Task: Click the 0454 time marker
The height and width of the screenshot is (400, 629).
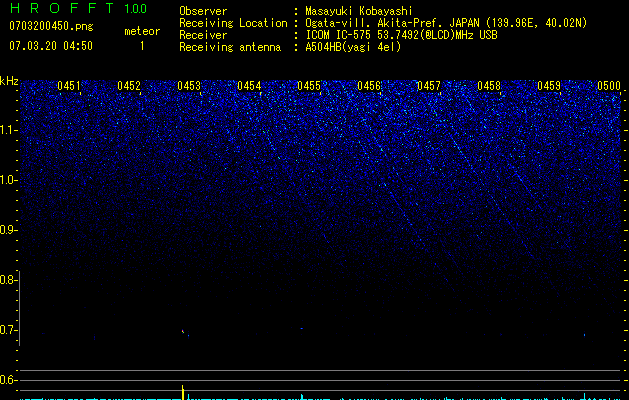Action: [x=249, y=86]
